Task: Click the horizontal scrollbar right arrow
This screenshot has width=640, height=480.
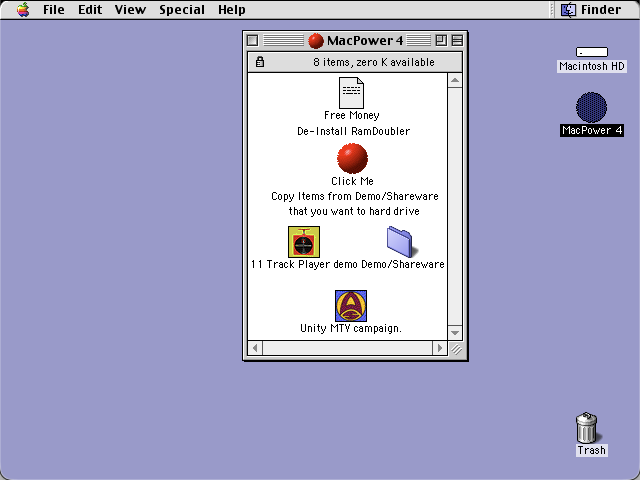Action: tap(440, 348)
